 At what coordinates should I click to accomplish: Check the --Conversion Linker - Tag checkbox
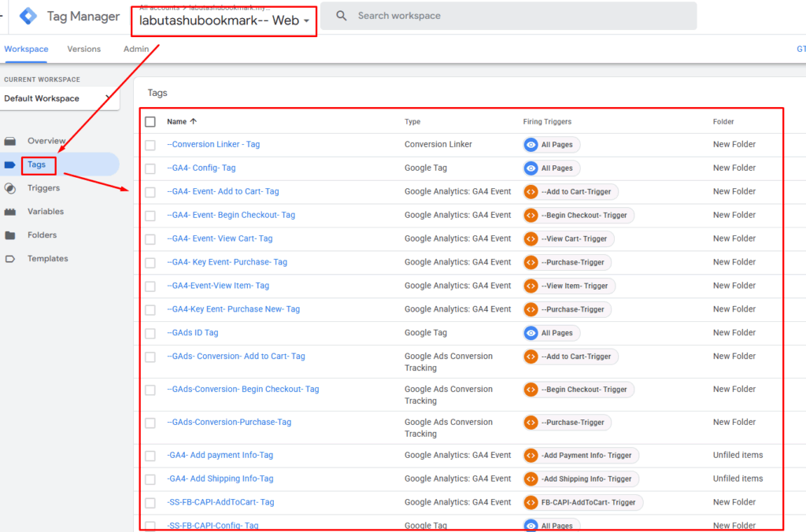(150, 145)
